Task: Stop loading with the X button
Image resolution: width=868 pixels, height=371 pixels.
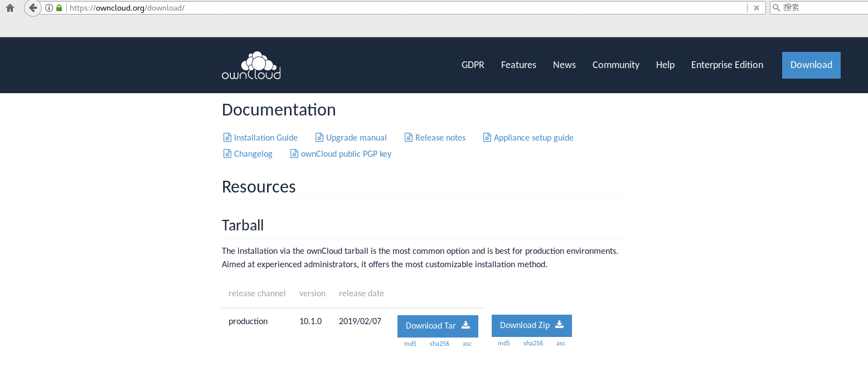Action: [x=756, y=8]
